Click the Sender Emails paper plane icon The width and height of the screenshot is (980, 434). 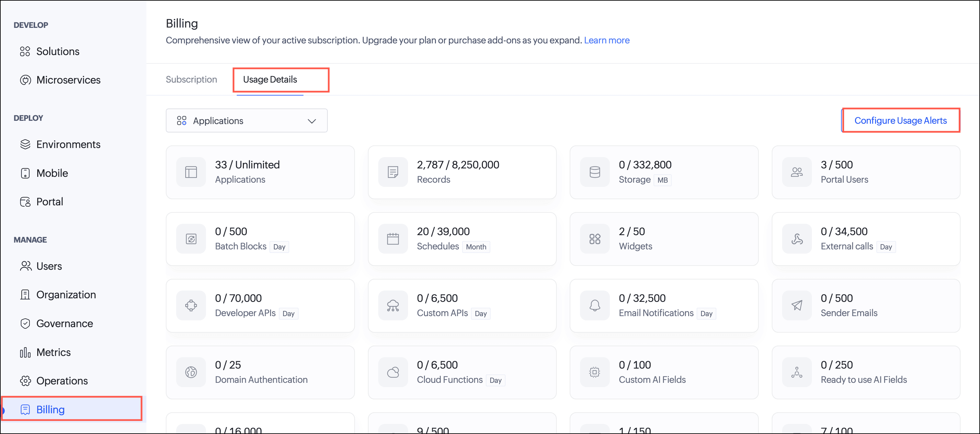[x=796, y=305]
